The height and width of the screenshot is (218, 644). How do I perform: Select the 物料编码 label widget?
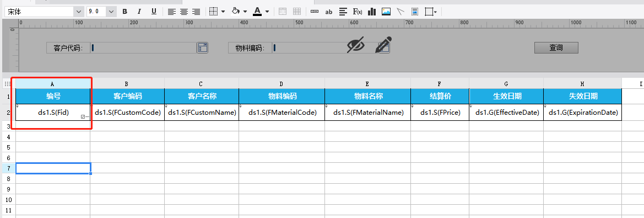250,48
